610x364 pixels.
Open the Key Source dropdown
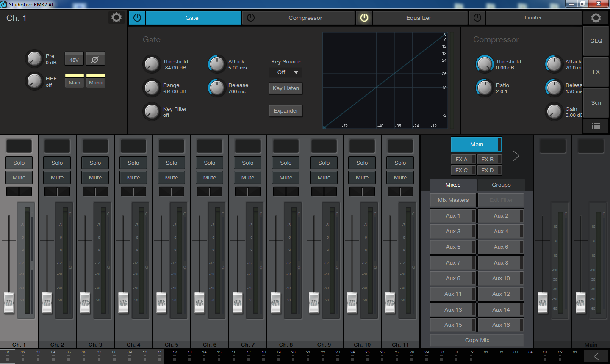(286, 72)
